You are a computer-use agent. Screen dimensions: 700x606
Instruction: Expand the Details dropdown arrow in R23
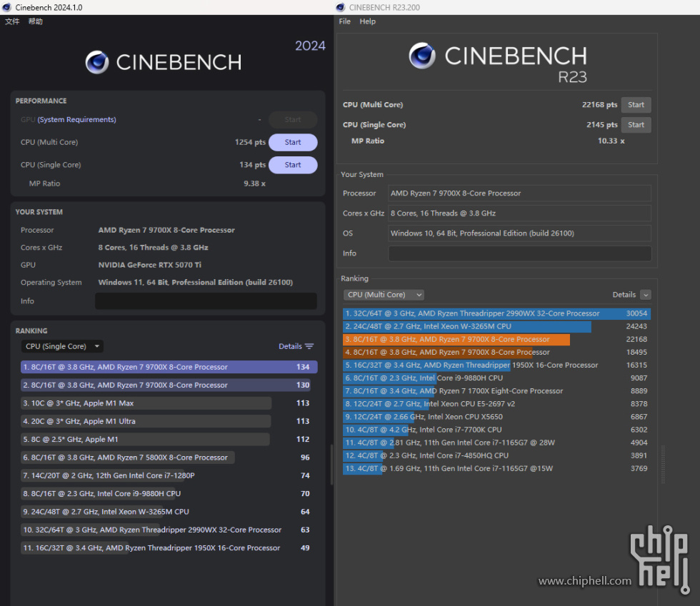point(646,295)
